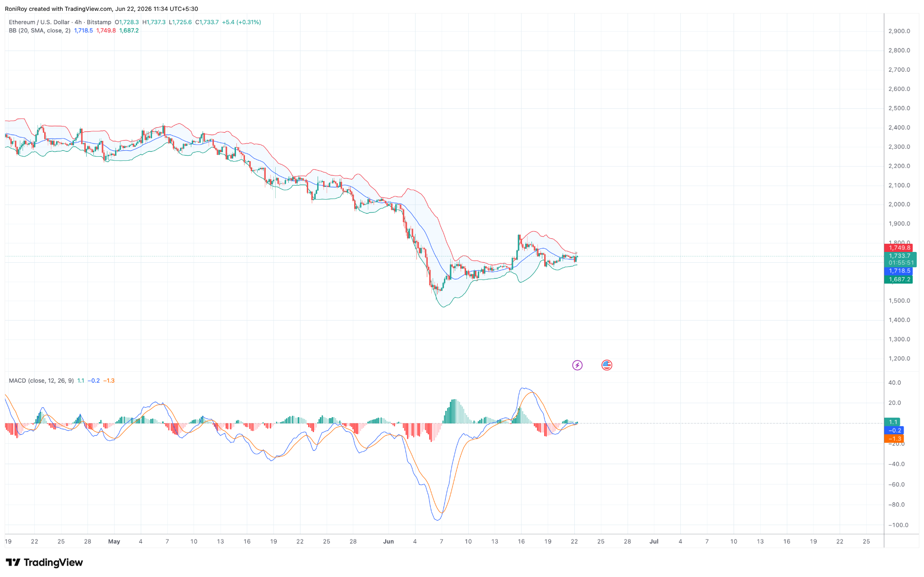Click the Jul label on the time axis
Image resolution: width=924 pixels, height=577 pixels.
click(x=654, y=541)
